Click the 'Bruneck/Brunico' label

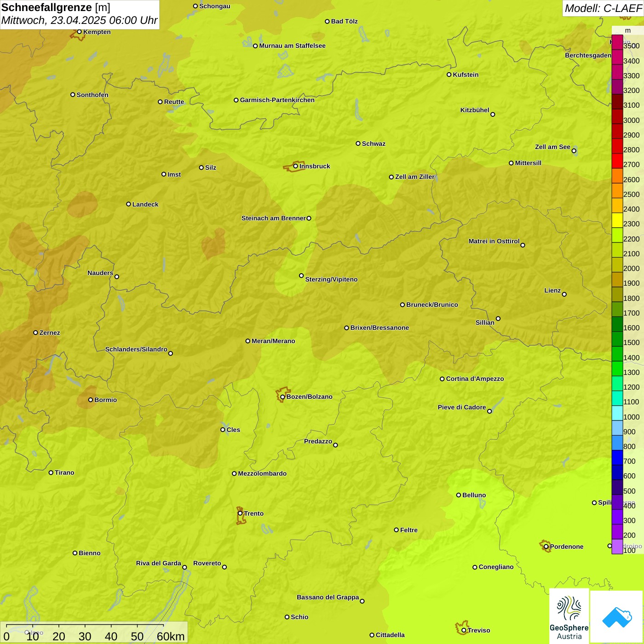click(x=432, y=305)
